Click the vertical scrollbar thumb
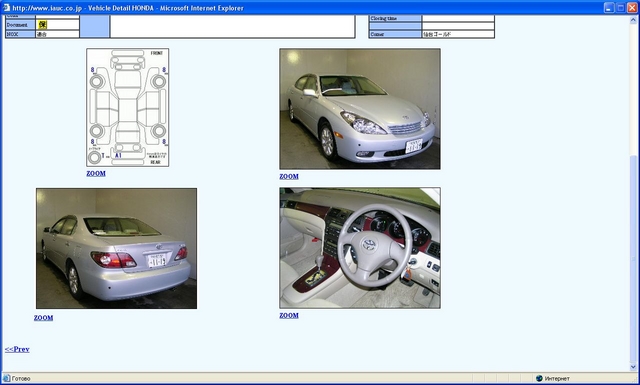This screenshot has width=640, height=385. (x=633, y=259)
